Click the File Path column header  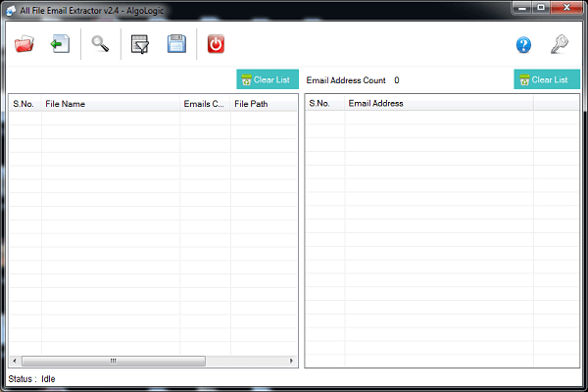click(x=264, y=104)
